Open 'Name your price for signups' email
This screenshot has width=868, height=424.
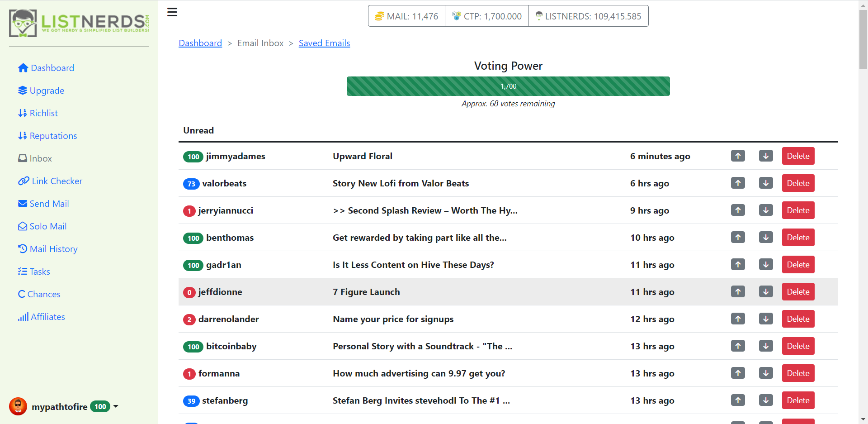coord(393,319)
